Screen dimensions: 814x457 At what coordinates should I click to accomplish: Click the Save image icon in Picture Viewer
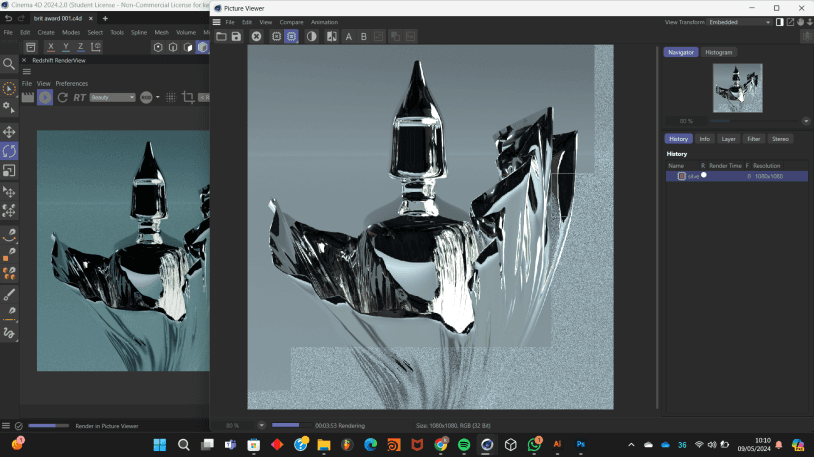tap(236, 36)
